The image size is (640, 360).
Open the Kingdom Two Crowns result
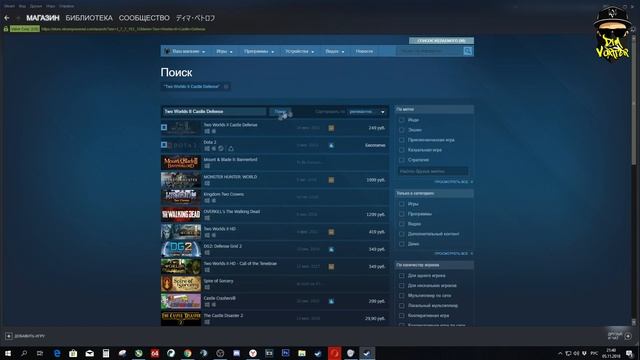click(275, 197)
